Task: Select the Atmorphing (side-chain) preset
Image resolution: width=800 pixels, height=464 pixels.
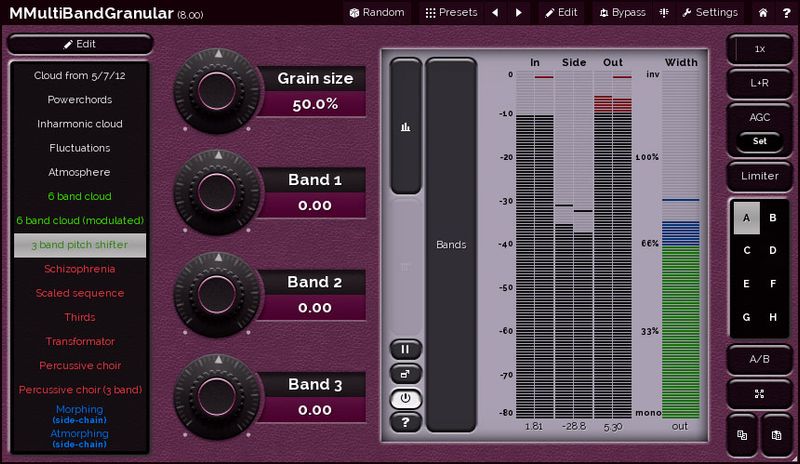Action: tap(80, 438)
